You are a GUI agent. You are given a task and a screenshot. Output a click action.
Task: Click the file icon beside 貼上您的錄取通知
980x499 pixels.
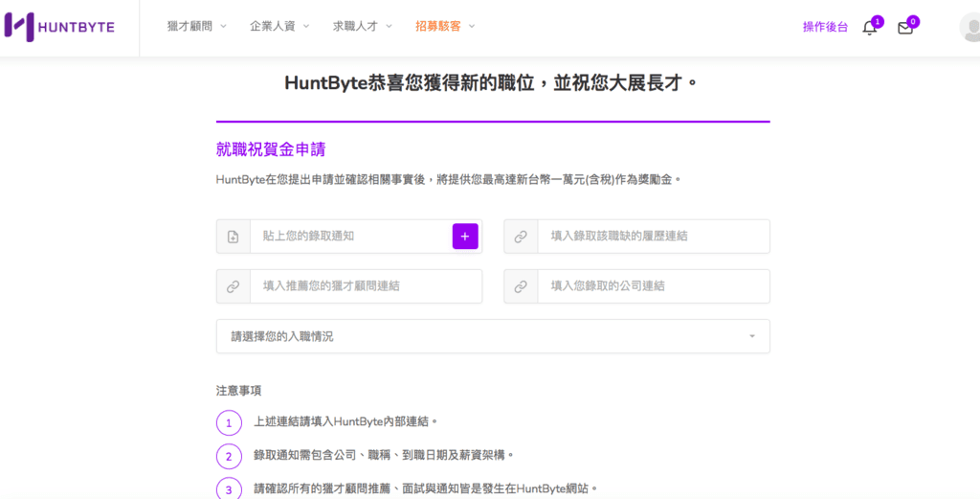234,237
